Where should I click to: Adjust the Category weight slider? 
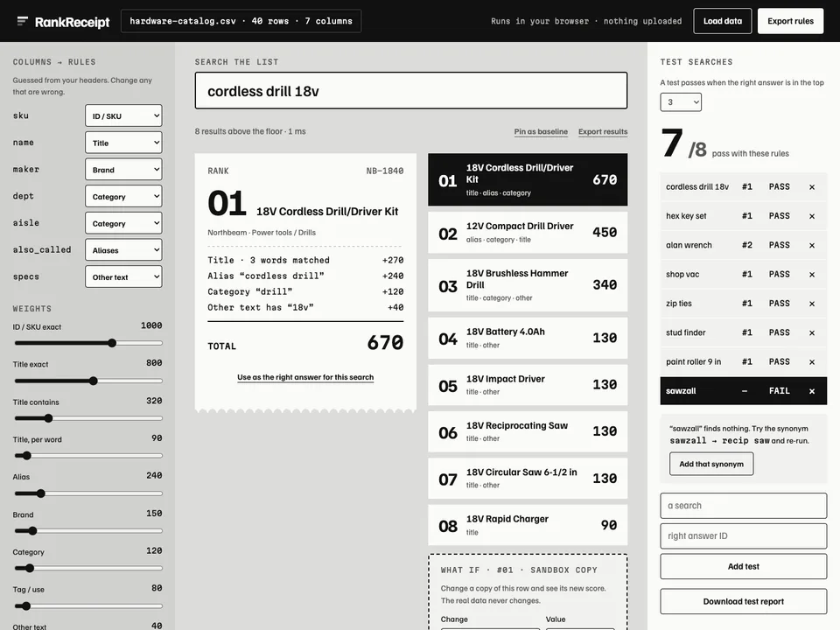[88, 569]
